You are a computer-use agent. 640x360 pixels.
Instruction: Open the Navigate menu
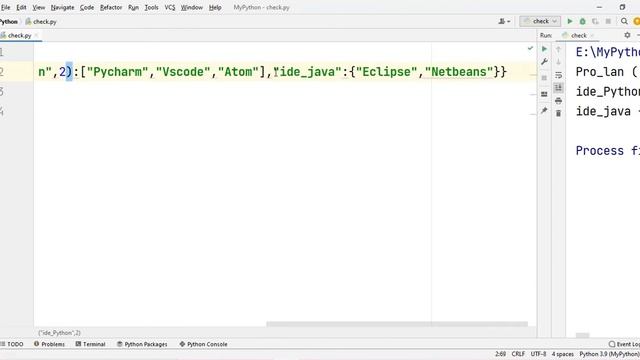[x=62, y=7]
